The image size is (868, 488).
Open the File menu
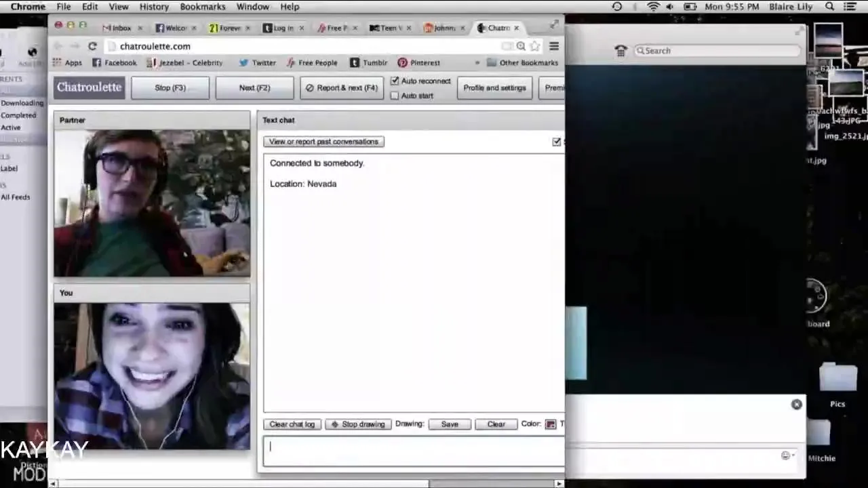pos(64,7)
